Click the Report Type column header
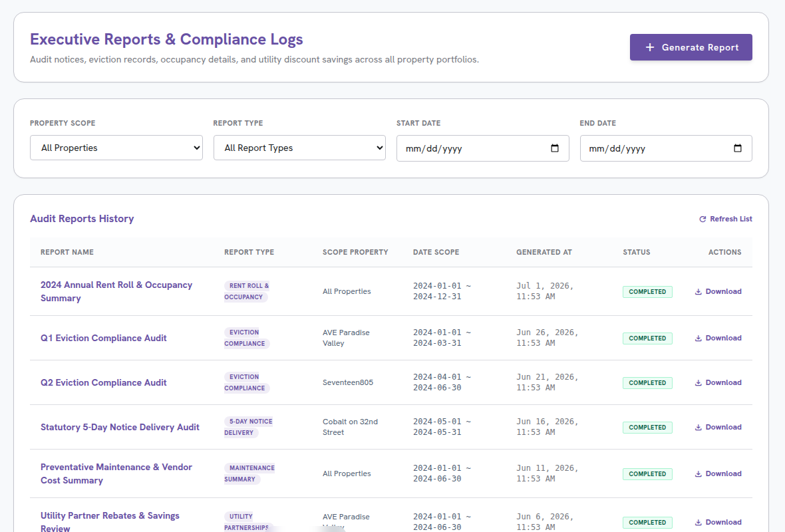 [249, 252]
